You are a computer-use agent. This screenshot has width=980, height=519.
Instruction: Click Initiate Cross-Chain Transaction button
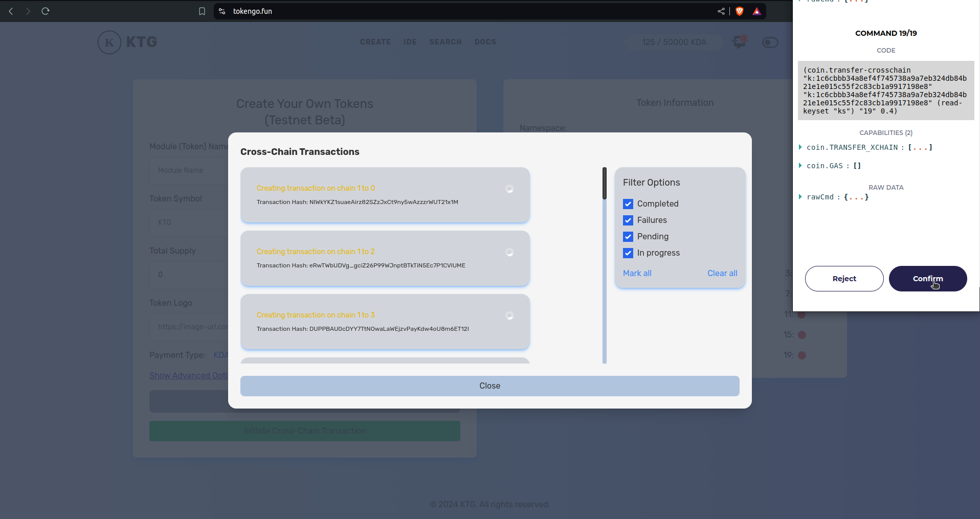coord(305,431)
